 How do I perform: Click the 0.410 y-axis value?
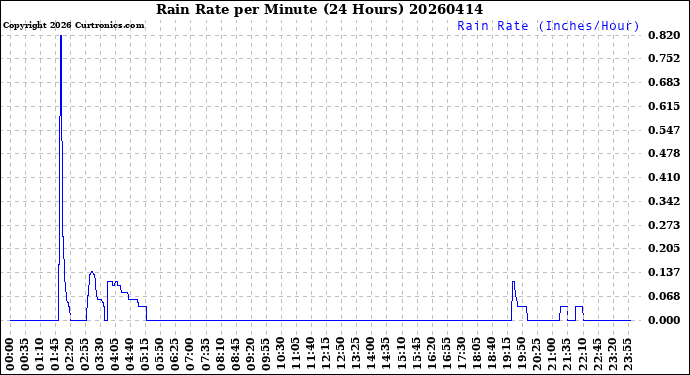(664, 177)
